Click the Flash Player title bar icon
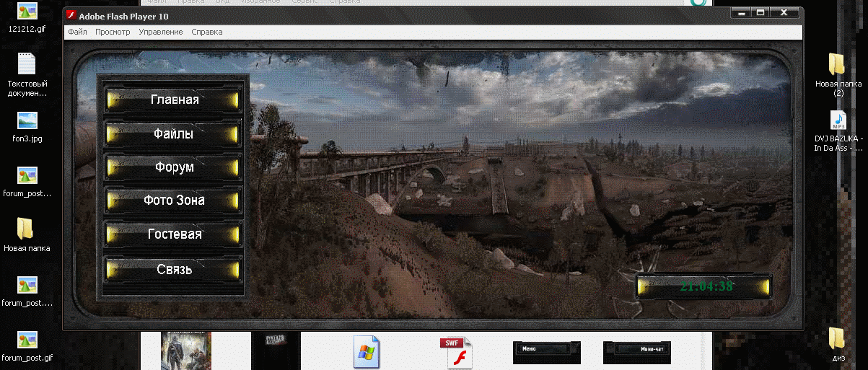Viewport: 868px width, 370px height. [x=71, y=16]
